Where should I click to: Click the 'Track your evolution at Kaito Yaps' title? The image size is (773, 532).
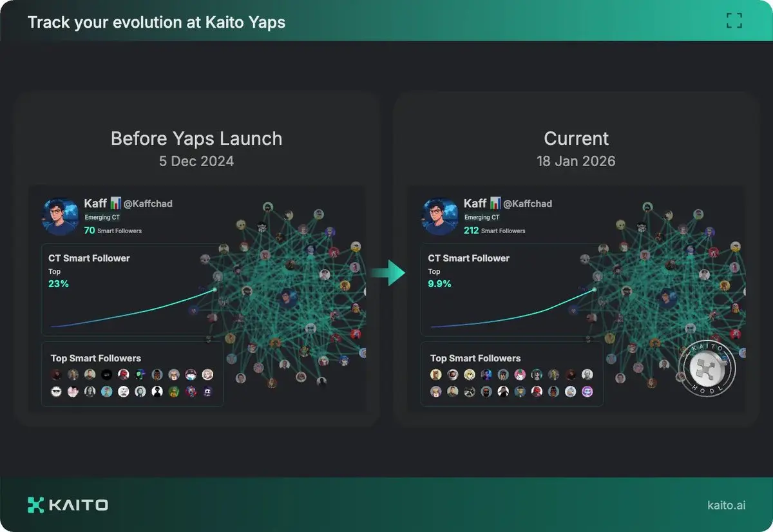(157, 23)
